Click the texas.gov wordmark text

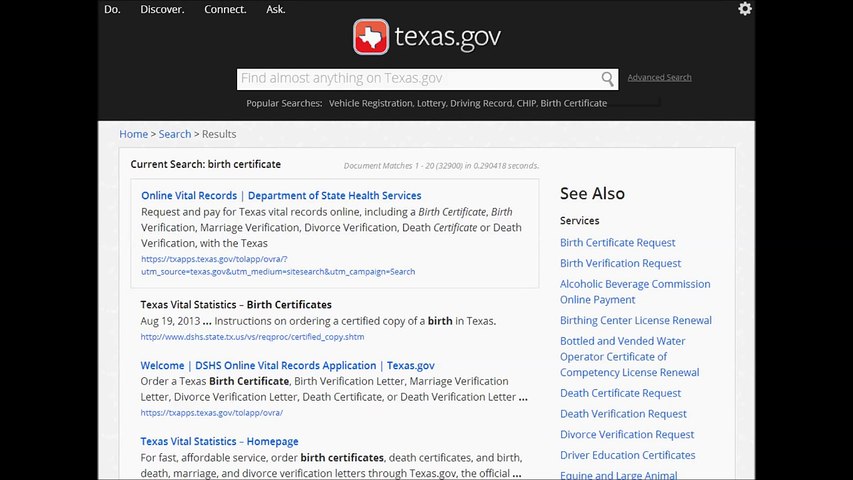[448, 37]
